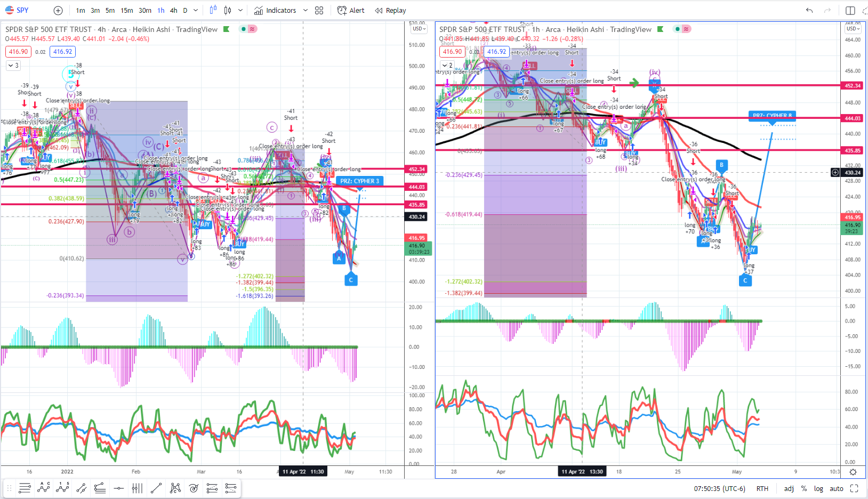Toggle the market status pill on 1h chart
868x499 pixels.
click(682, 29)
